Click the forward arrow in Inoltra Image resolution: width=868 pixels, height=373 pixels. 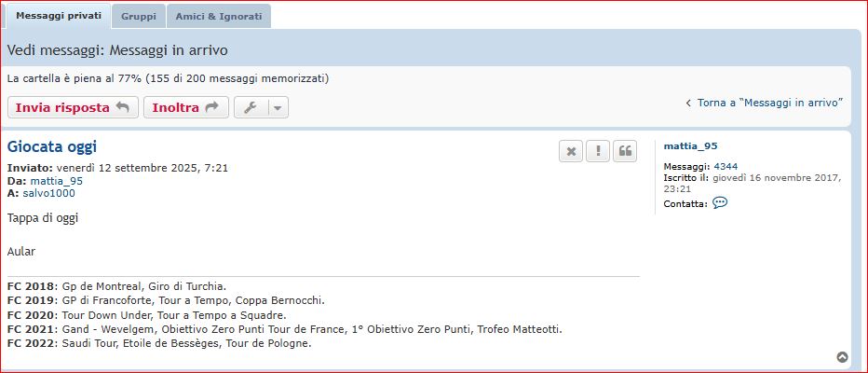[x=212, y=107]
